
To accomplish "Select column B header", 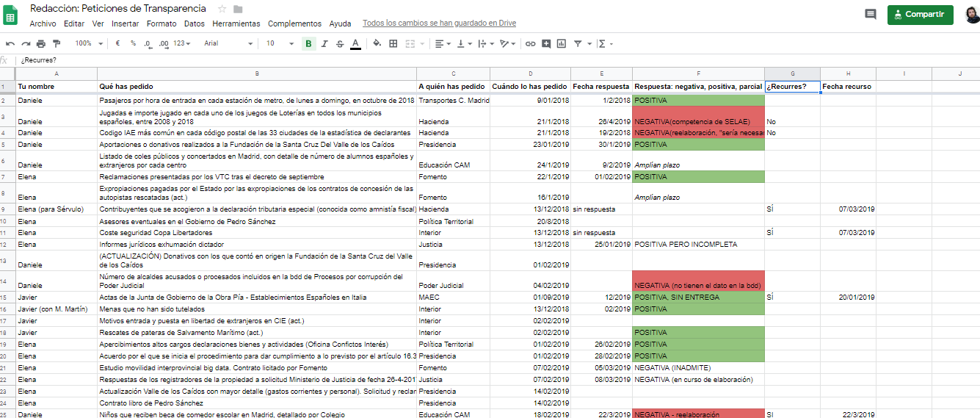I will tap(257, 73).
